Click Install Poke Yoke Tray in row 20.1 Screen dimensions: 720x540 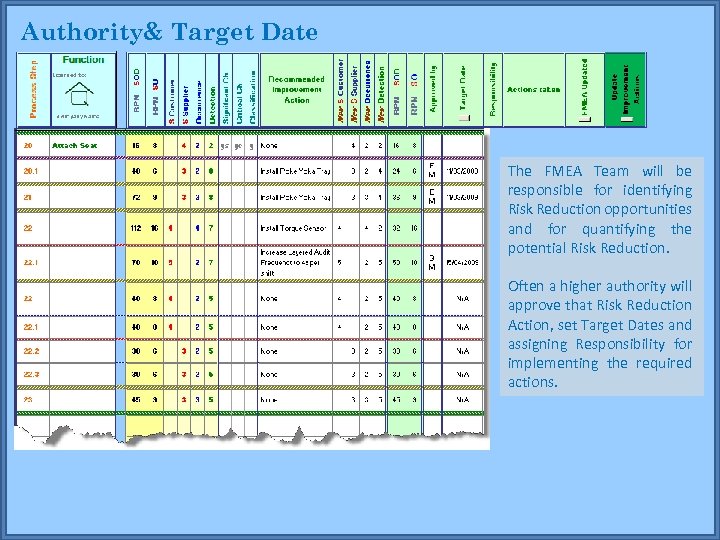click(x=295, y=171)
